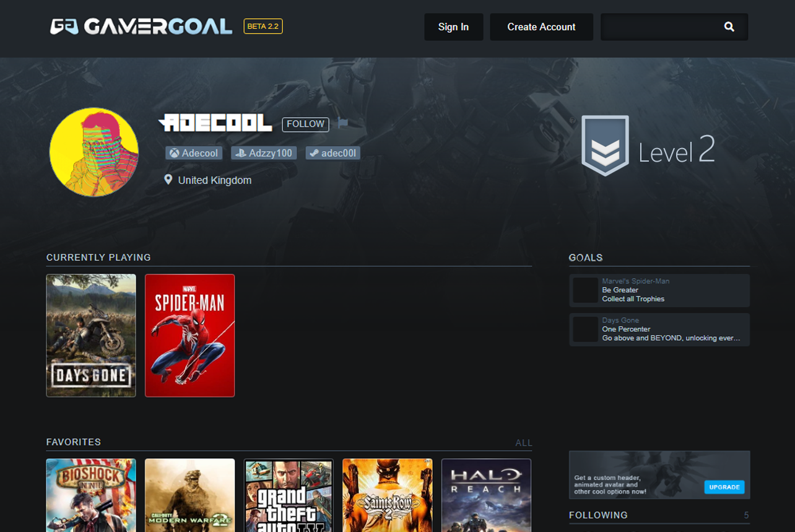Click the Level 2 shield badge
Screen dimensions: 795x532
tap(605, 146)
